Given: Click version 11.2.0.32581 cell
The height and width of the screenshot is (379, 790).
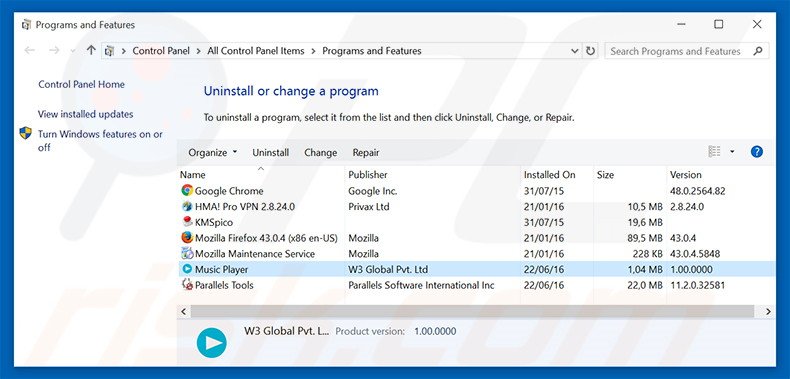Looking at the screenshot, I should [x=697, y=285].
